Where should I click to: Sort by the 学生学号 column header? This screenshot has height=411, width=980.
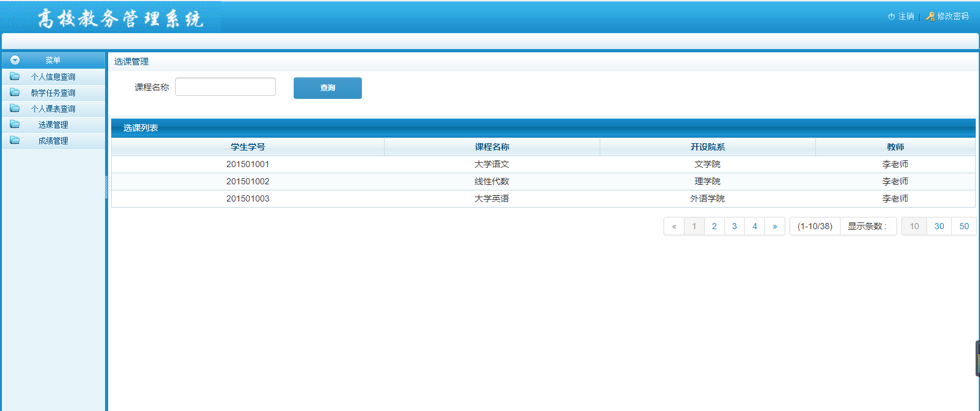point(248,147)
